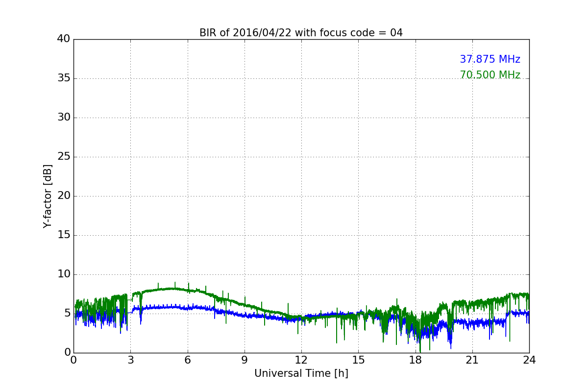Click the x-axis tick label 3
Viewport: 588px width, 392px height.
pos(130,360)
